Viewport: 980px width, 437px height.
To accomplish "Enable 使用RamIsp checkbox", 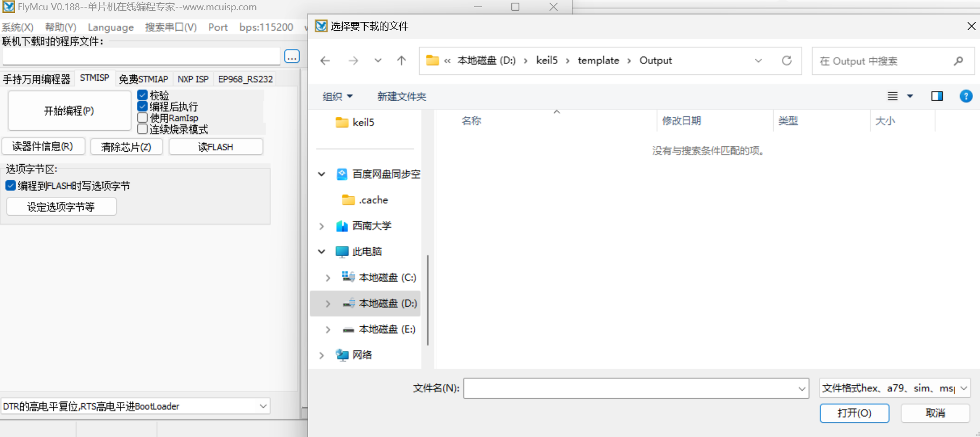I will point(142,117).
